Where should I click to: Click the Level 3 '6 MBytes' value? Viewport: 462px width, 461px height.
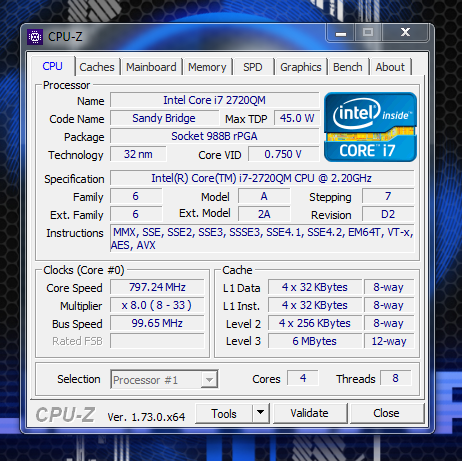pos(315,341)
